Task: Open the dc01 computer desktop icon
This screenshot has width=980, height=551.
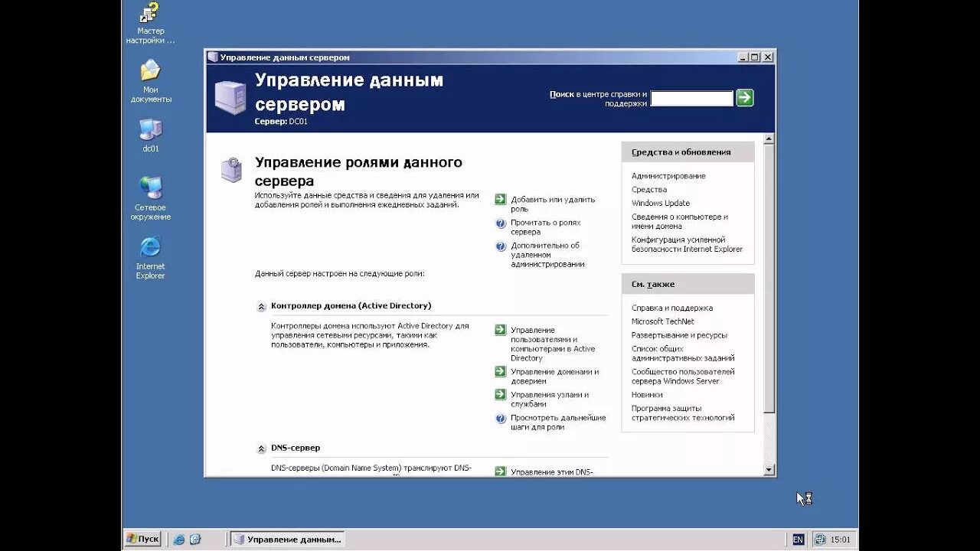Action: (150, 135)
